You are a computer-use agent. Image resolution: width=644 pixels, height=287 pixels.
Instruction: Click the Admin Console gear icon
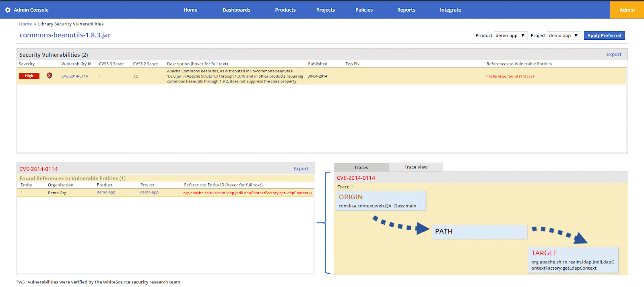(x=8, y=10)
